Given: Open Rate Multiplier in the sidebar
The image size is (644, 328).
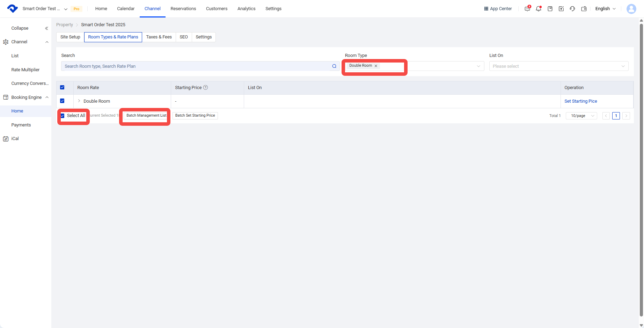Looking at the screenshot, I should [x=25, y=70].
